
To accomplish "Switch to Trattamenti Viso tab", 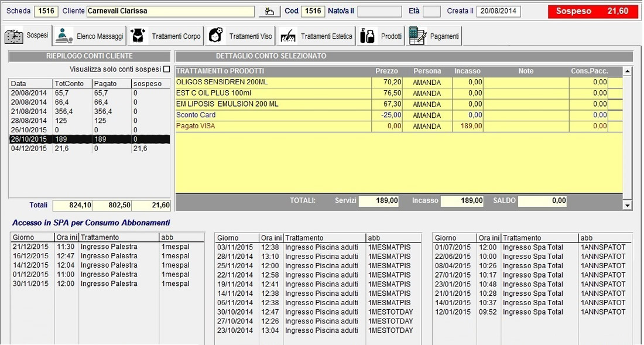I will tap(240, 36).
